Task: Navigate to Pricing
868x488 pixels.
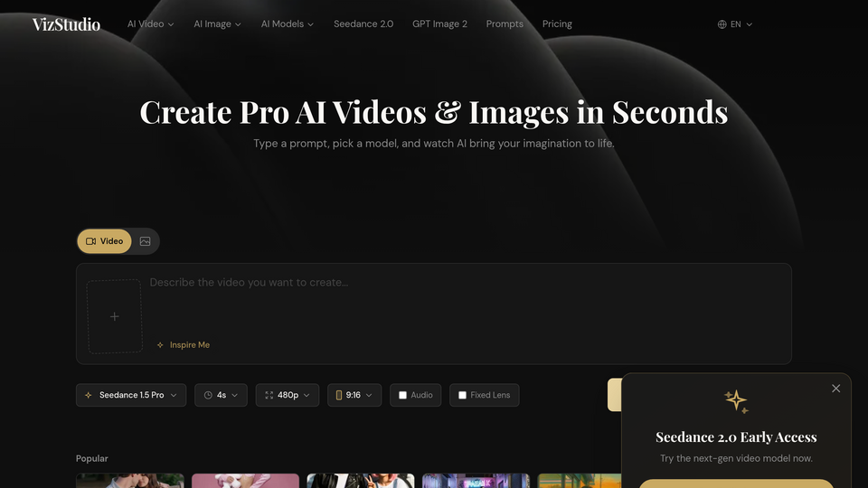Action: [x=557, y=23]
